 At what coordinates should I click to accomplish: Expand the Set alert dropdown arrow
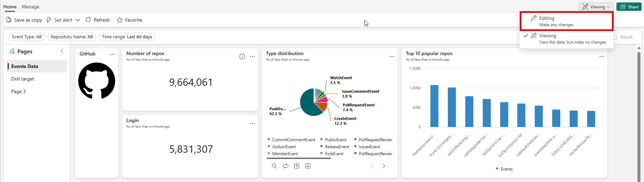click(x=78, y=20)
